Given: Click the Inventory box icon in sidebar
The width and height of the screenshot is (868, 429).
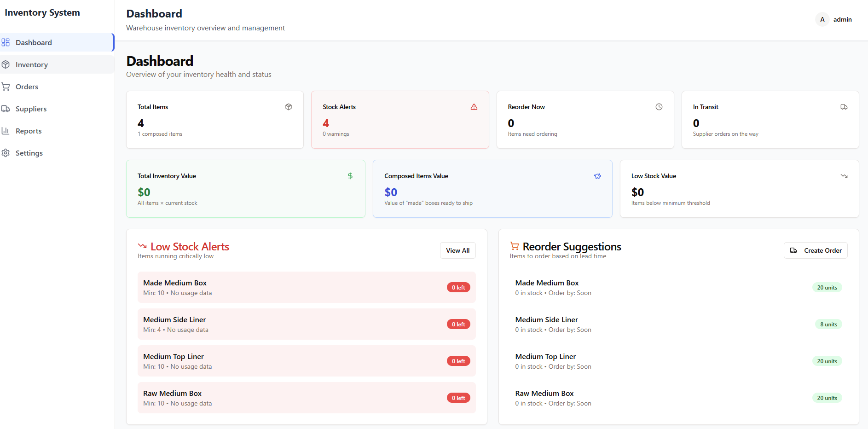Looking at the screenshot, I should point(6,64).
